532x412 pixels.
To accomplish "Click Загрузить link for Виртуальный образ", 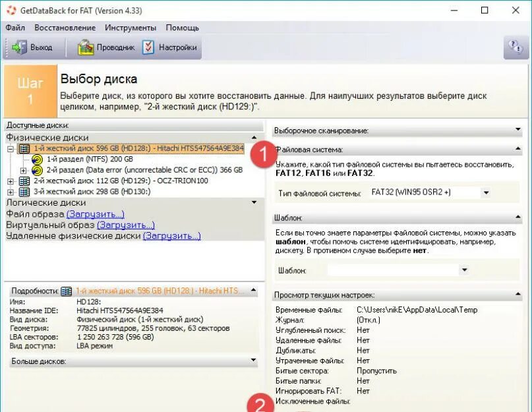I will 126,225.
